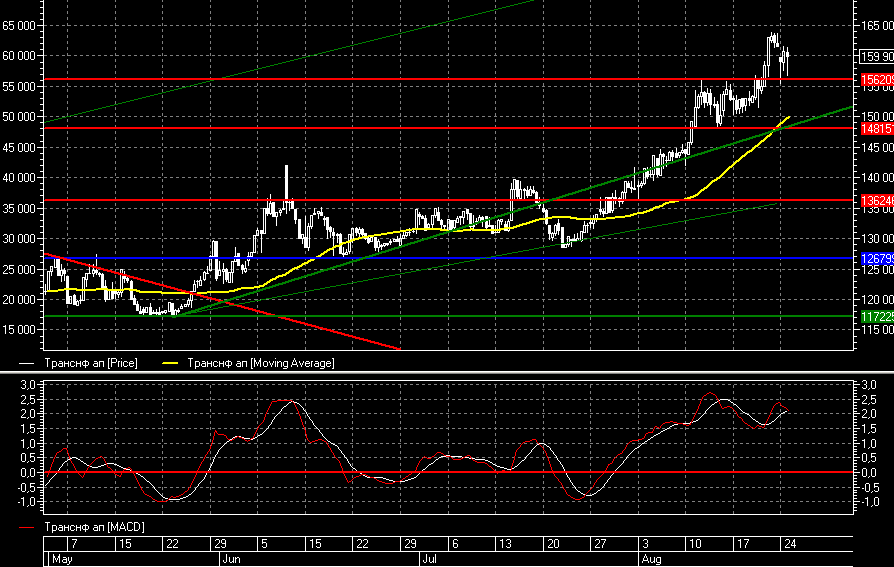This screenshot has width=894, height=567.
Task: Select the blue 12679 price level label
Action: [876, 258]
